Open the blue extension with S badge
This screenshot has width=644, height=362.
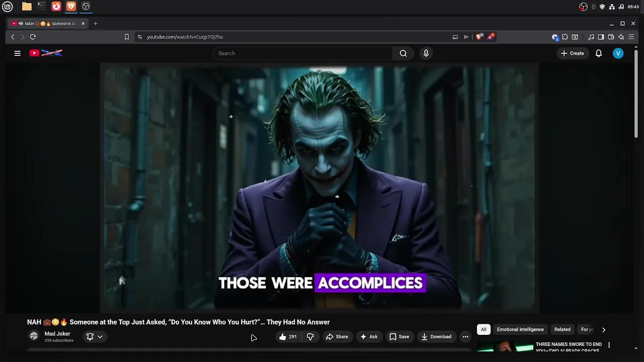555,37
